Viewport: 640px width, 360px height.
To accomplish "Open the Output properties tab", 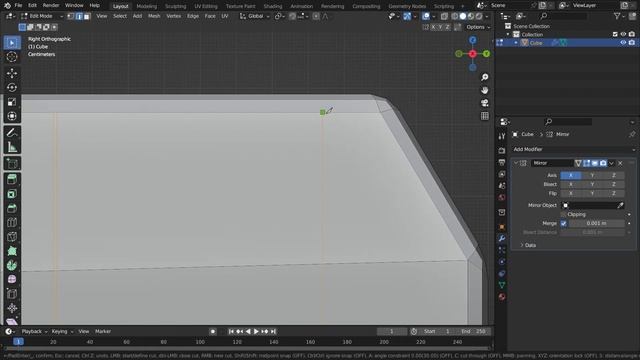I will [502, 162].
